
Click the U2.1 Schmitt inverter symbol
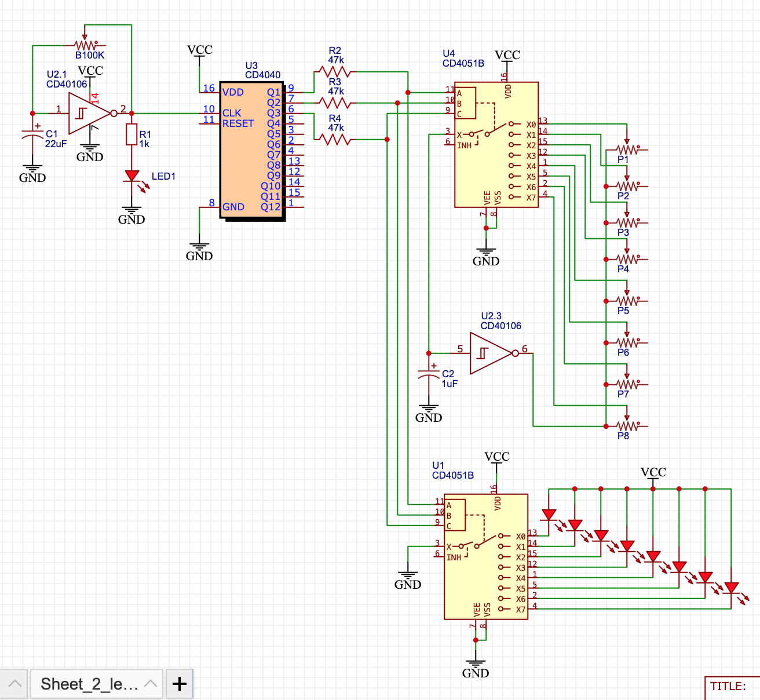coord(88,114)
